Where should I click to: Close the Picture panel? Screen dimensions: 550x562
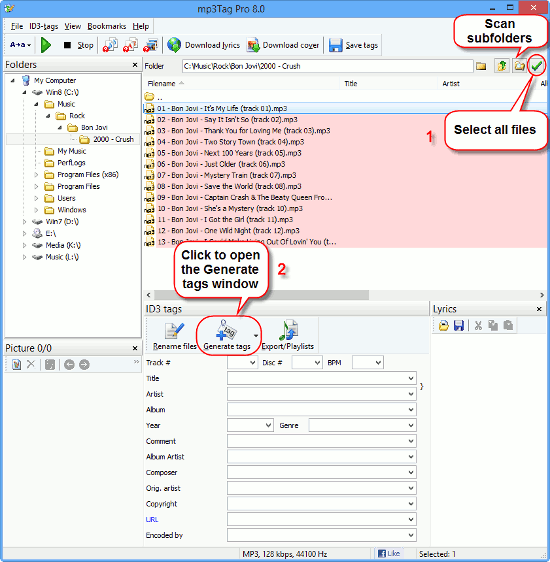pyautogui.click(x=135, y=348)
